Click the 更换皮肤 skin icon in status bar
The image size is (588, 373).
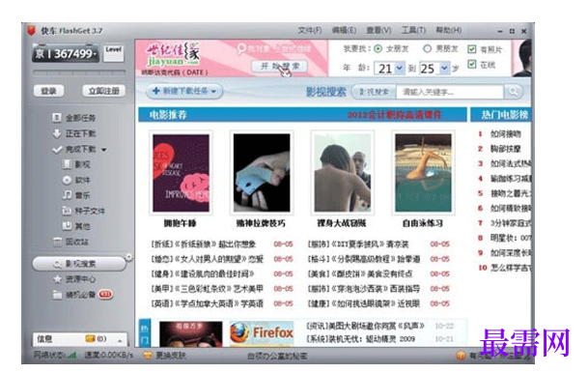pos(148,355)
